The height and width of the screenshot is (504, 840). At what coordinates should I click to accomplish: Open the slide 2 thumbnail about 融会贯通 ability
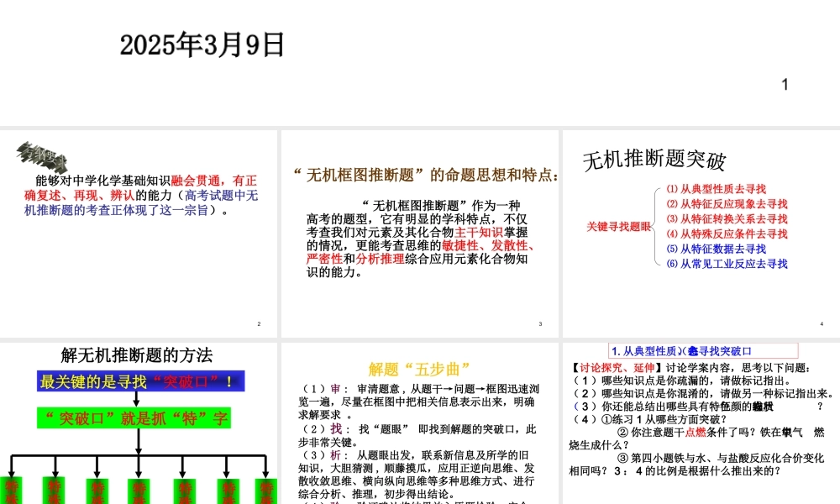[x=139, y=234]
